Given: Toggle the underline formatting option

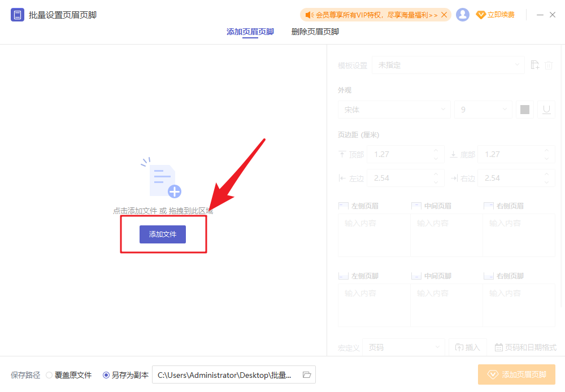Looking at the screenshot, I should coord(546,109).
